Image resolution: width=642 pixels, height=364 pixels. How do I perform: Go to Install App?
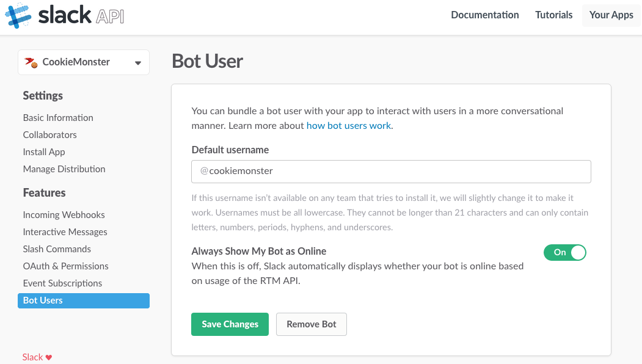pos(44,152)
